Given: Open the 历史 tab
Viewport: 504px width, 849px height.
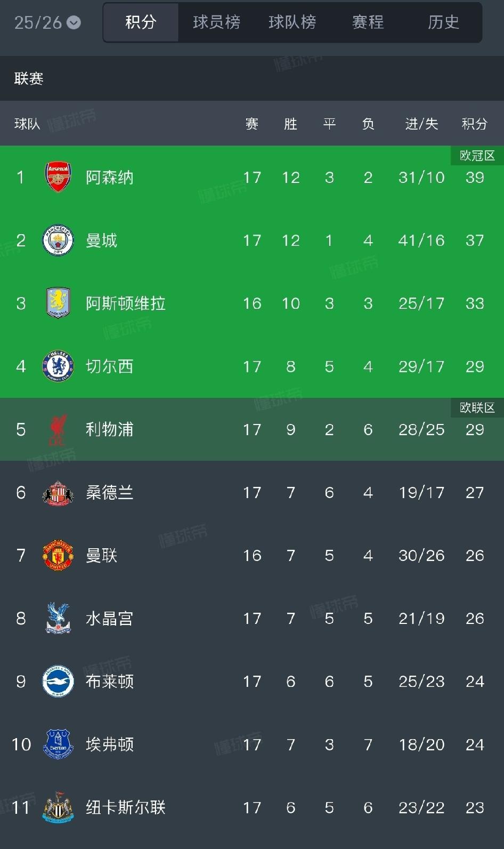Looking at the screenshot, I should coord(443,22).
